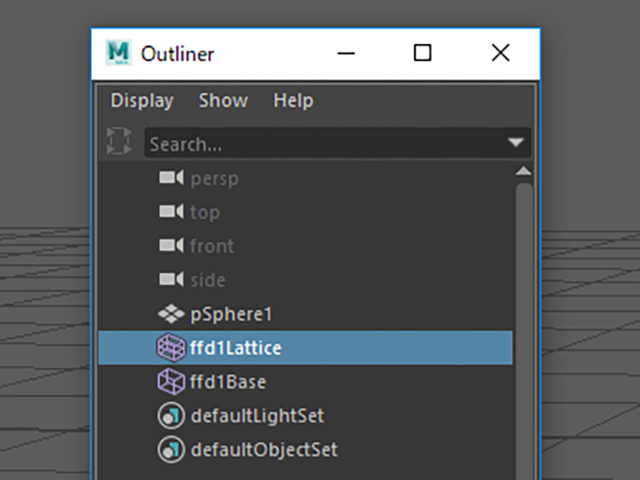Open the Help menu
Viewport: 640px width, 480px height.
tap(293, 100)
